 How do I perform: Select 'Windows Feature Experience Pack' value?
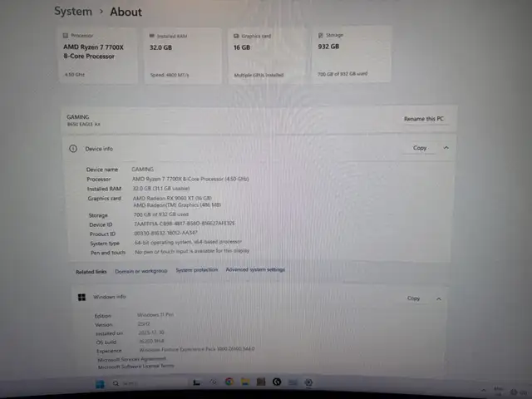point(197,349)
